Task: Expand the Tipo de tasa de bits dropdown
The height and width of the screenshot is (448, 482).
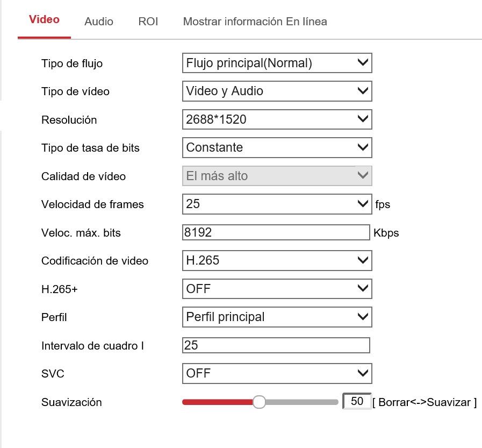Action: [277, 147]
